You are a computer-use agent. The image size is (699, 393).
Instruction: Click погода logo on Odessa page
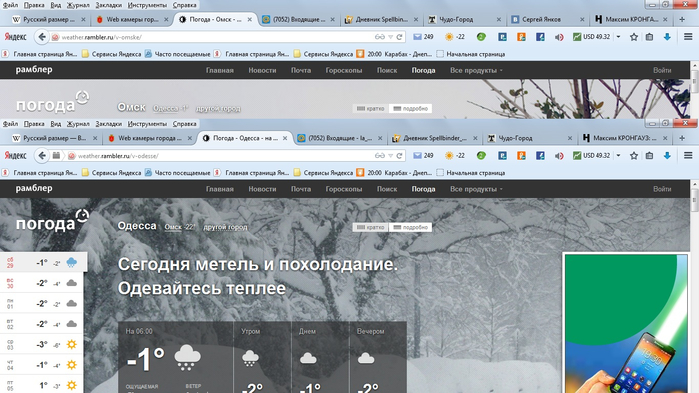pyautogui.click(x=53, y=221)
